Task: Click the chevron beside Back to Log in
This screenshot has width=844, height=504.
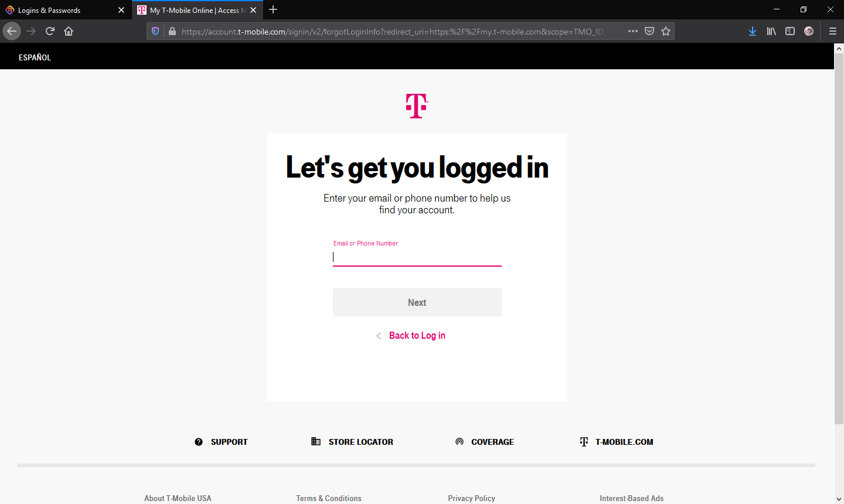Action: pos(379,336)
